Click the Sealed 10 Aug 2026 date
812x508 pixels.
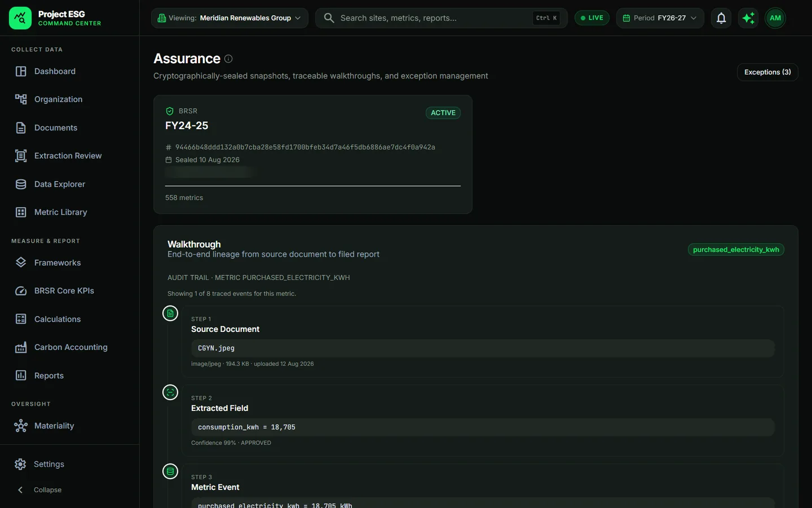pyautogui.click(x=208, y=160)
